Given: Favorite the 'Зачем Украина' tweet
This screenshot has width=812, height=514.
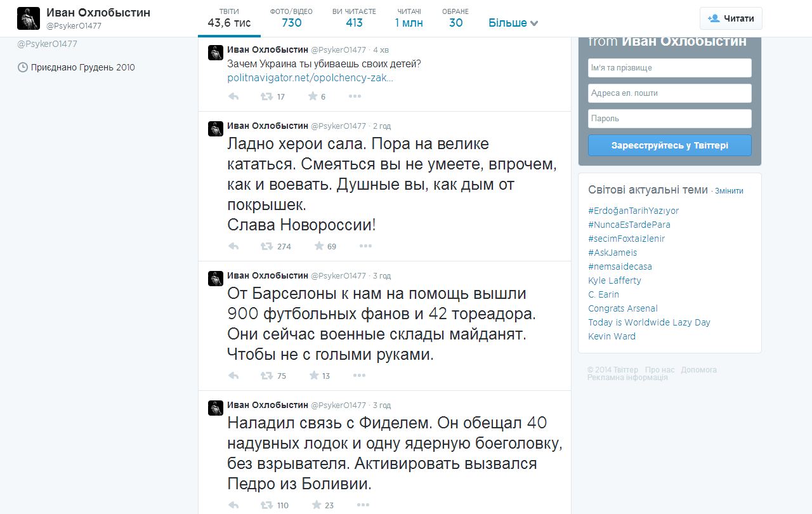Looking at the screenshot, I should tap(313, 96).
